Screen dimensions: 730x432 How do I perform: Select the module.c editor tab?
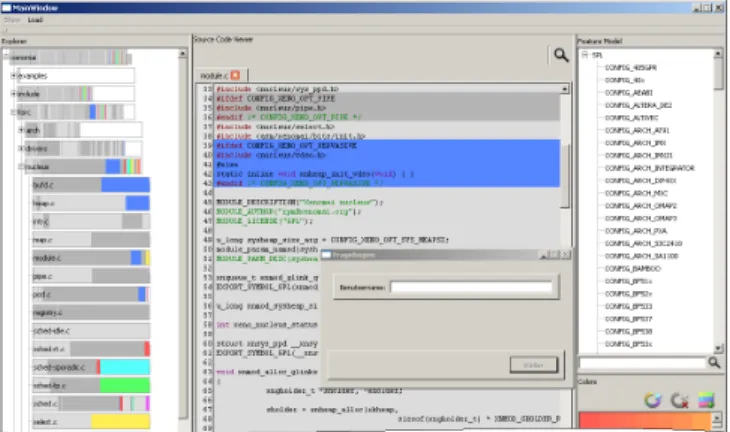point(214,75)
